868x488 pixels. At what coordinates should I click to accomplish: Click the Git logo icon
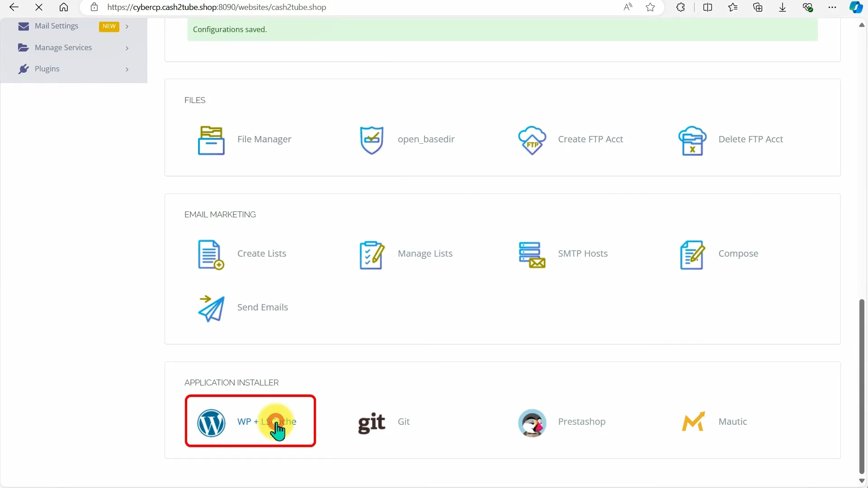(372, 423)
